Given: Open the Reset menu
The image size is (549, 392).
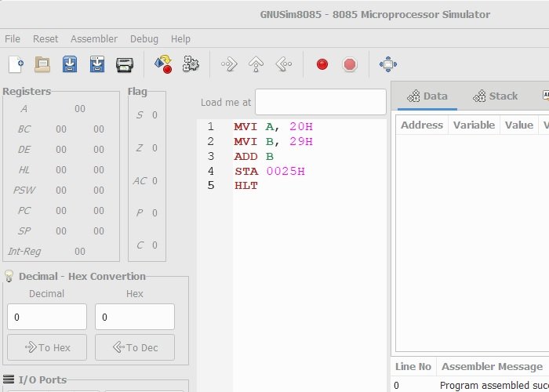Looking at the screenshot, I should [x=45, y=39].
